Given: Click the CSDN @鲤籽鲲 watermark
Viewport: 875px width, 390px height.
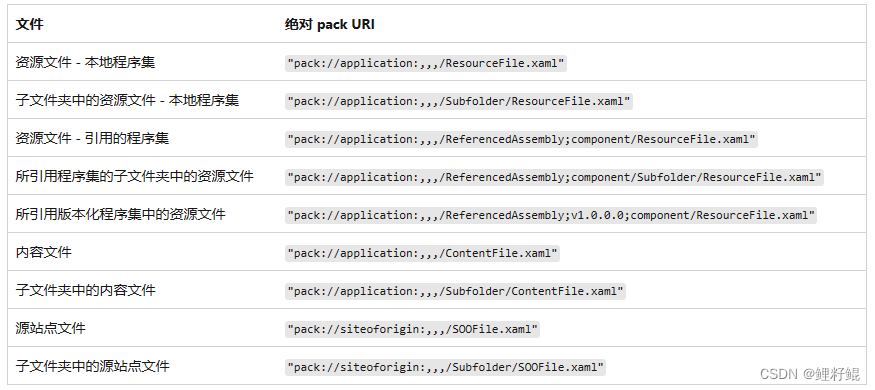Looking at the screenshot, I should [x=810, y=374].
